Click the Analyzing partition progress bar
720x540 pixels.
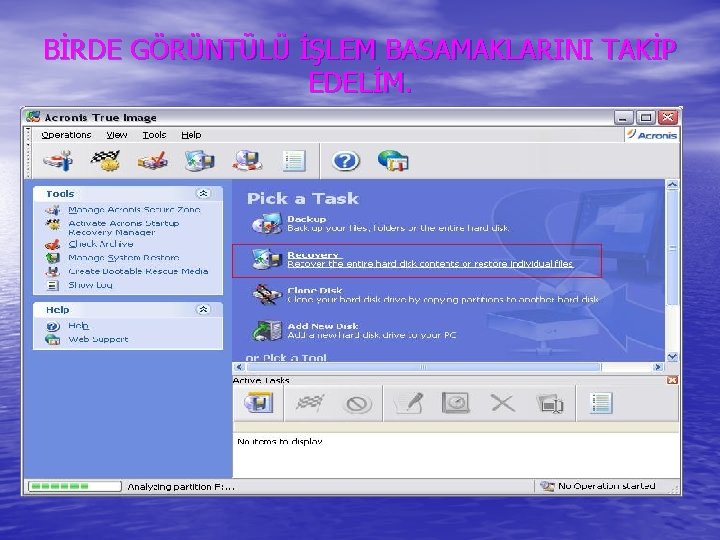75,486
